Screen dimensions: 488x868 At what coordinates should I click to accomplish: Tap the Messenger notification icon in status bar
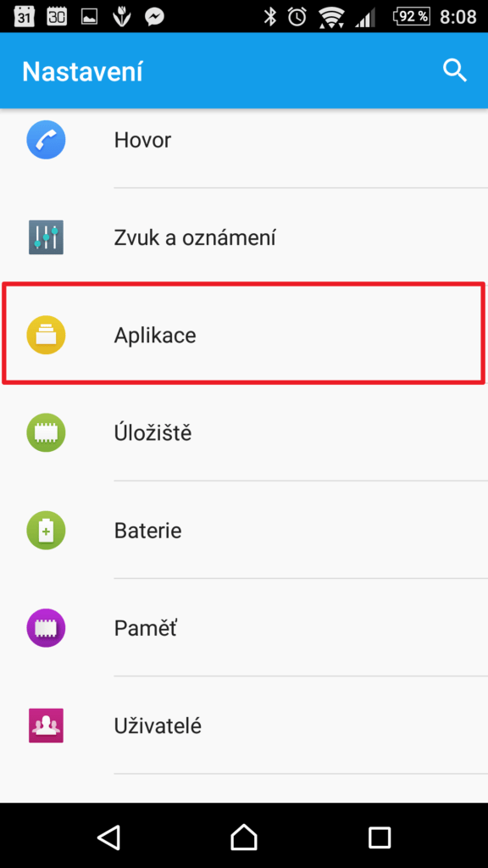tap(154, 17)
